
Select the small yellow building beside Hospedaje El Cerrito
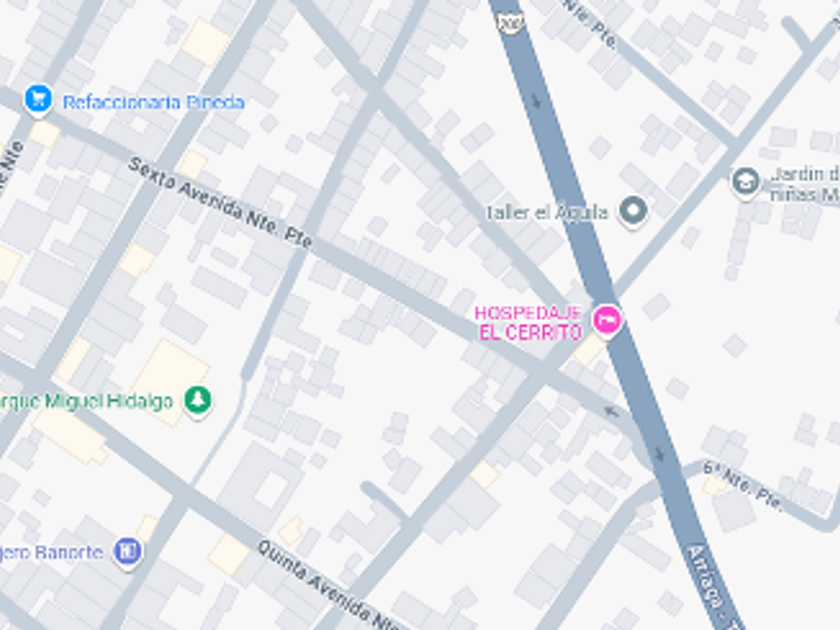[589, 349]
